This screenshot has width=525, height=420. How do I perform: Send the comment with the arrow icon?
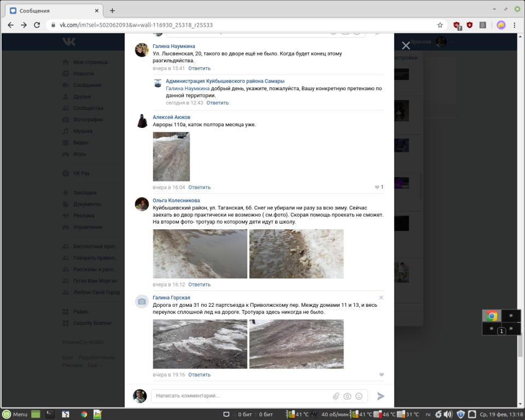tap(381, 396)
